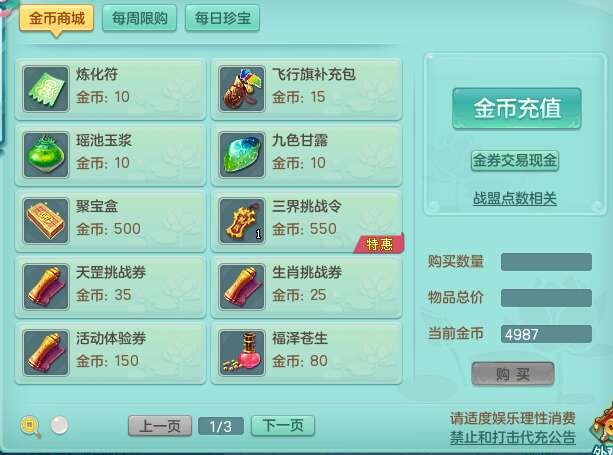Select the 三界挑战令 token icon
The height and width of the screenshot is (455, 613).
click(x=242, y=221)
